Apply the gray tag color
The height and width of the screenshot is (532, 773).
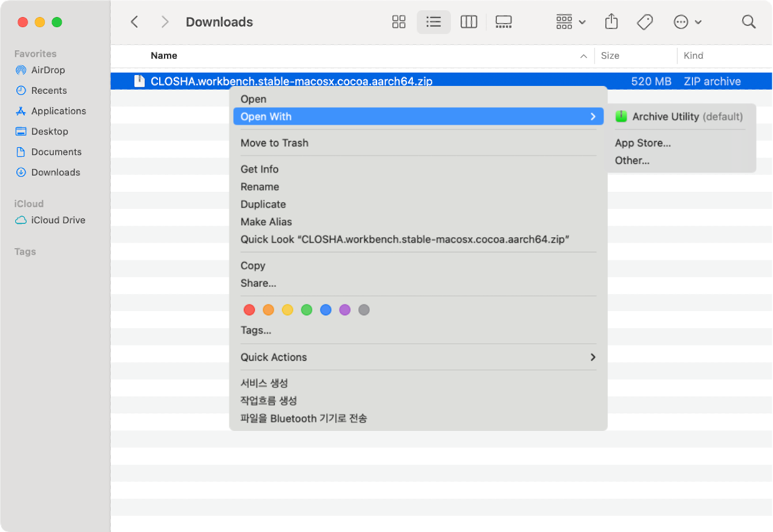click(x=364, y=310)
